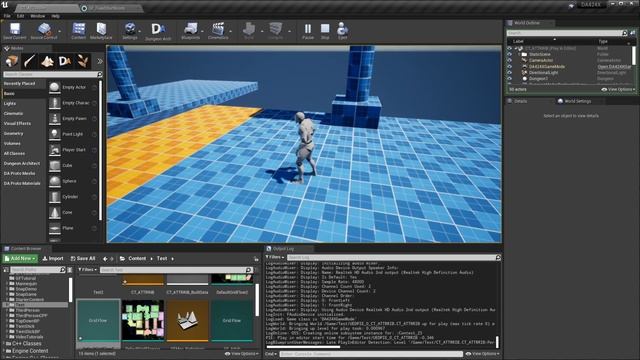Select the Lights category in the Modes panel
The height and width of the screenshot is (360, 640).
tap(10, 104)
